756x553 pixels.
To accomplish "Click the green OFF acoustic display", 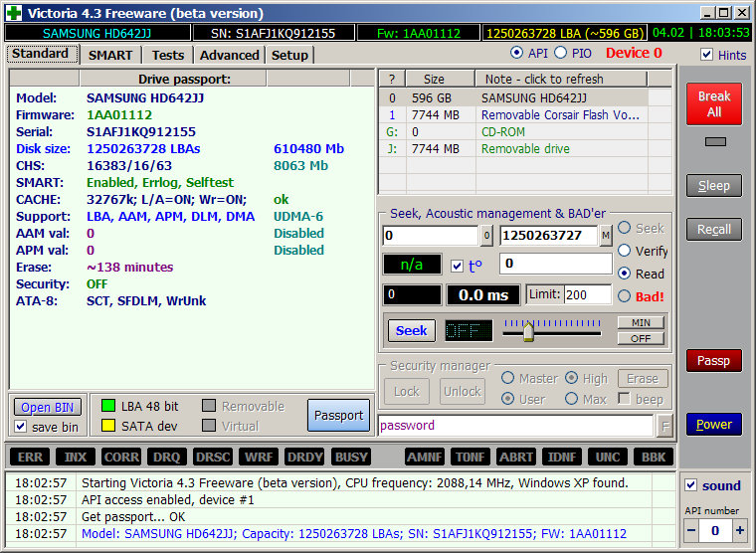I will pyautogui.click(x=469, y=331).
